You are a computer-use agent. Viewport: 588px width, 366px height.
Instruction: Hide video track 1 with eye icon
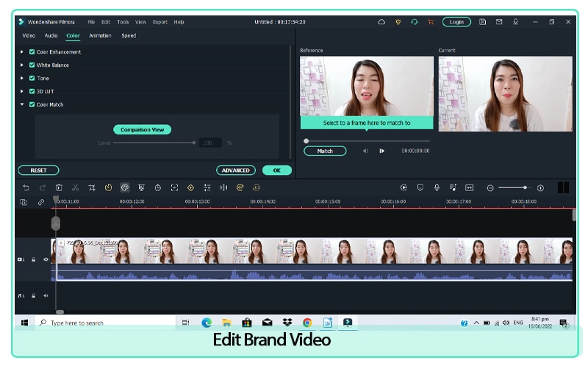coord(46,259)
